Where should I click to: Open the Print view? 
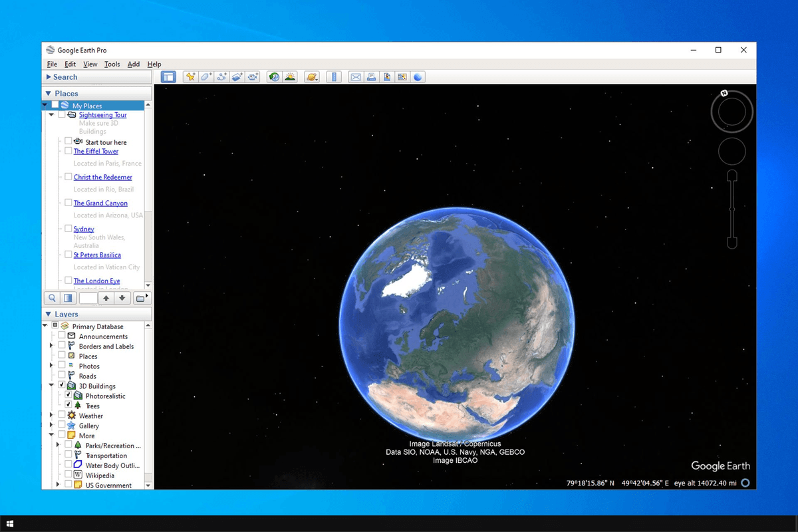click(371, 76)
